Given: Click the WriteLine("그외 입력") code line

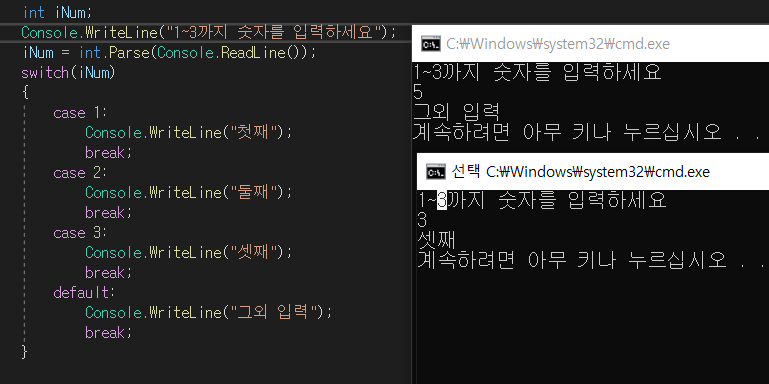Looking at the screenshot, I should click(x=208, y=312).
